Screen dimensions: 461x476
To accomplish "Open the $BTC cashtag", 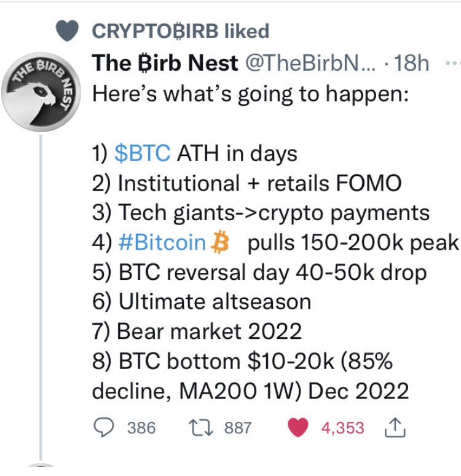I will (142, 153).
